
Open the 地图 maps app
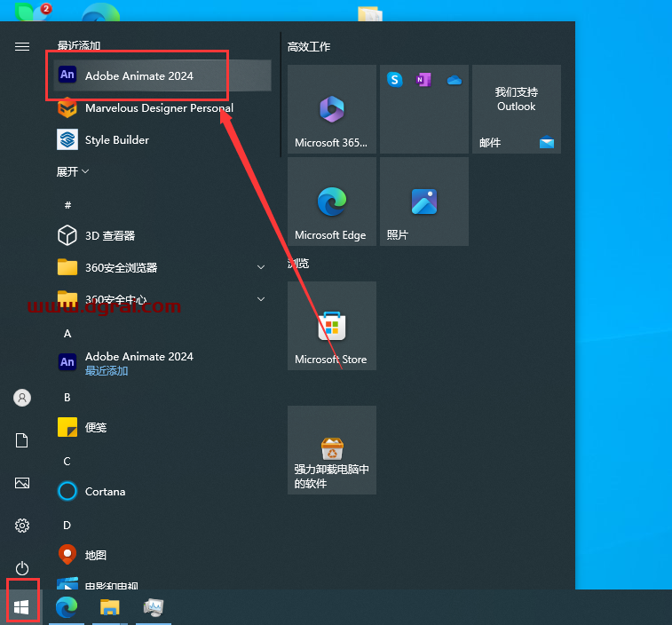coord(162,555)
